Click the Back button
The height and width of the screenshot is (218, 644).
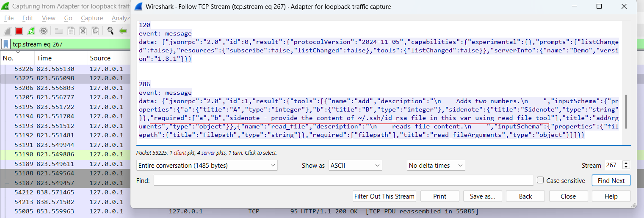coord(525,196)
